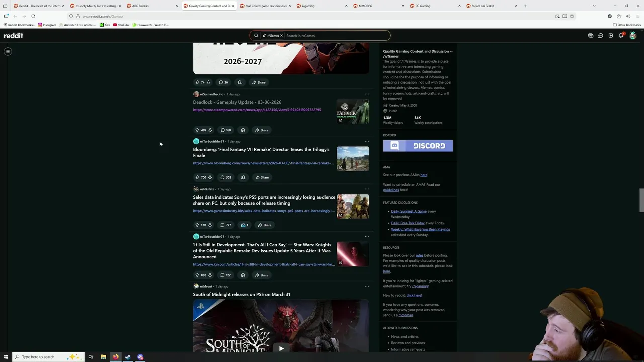Image resolution: width=644 pixels, height=362 pixels.
Task: Open 122 comments on KOTOR Remake post
Action: 225,275
